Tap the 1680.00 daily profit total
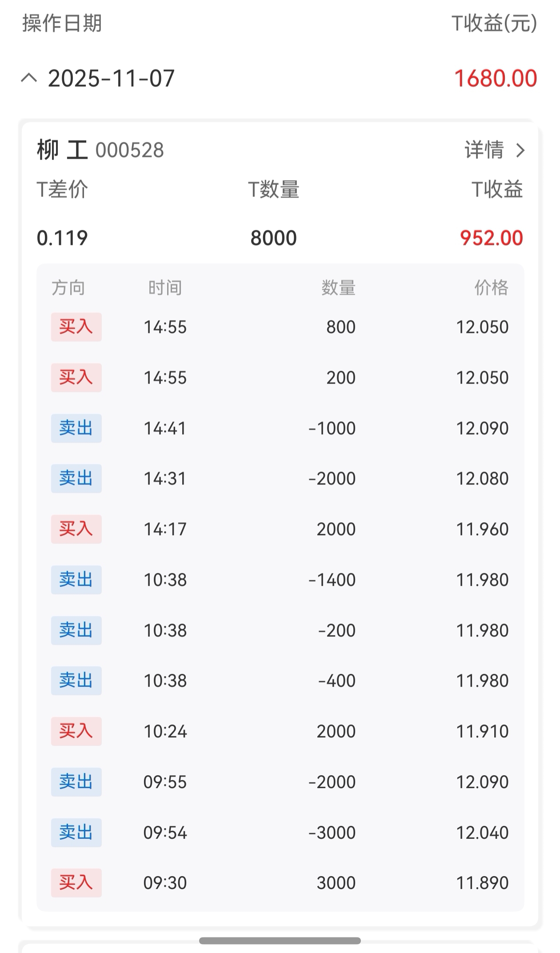560x953 pixels. click(x=496, y=79)
